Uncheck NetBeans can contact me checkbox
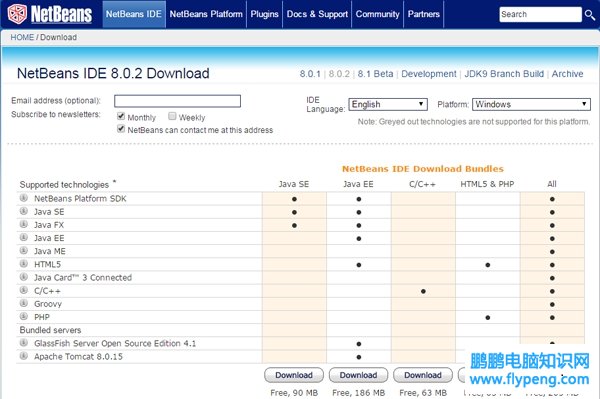 click(x=121, y=129)
